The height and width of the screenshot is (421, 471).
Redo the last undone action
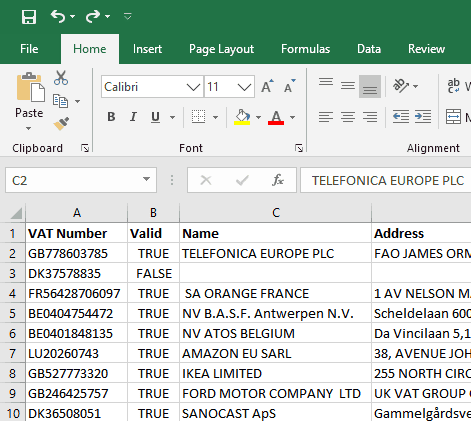click(93, 16)
